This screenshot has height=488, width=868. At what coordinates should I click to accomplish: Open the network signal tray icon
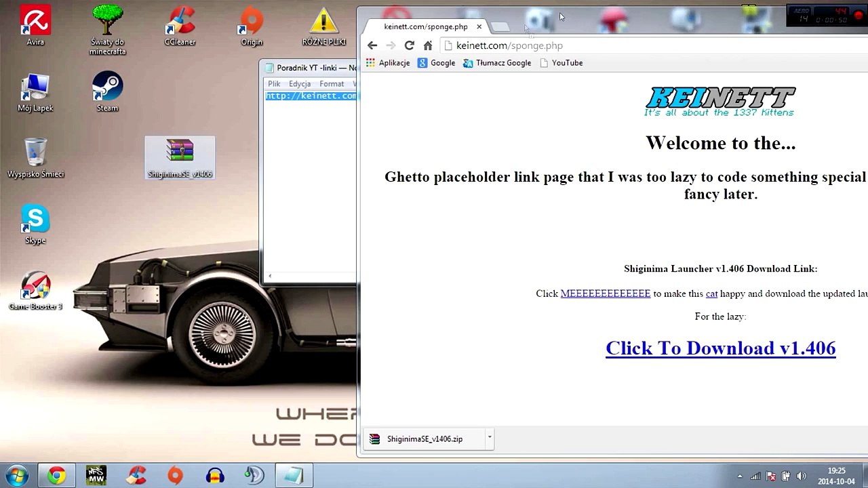755,476
